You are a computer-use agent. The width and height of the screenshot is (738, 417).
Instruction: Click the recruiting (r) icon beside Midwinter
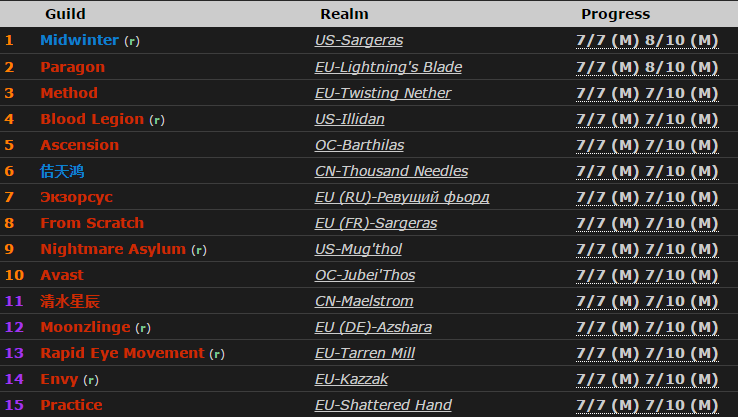coord(132,42)
